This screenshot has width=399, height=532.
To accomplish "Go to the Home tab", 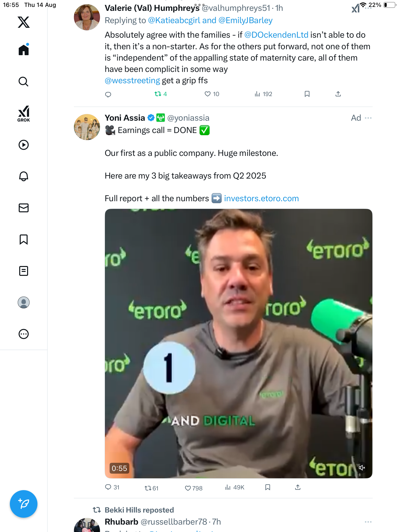I will tap(24, 50).
